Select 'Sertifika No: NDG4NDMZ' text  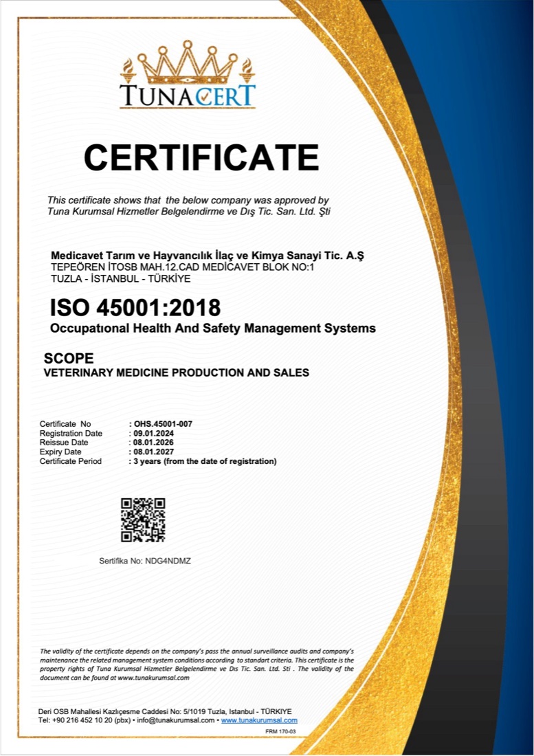[145, 561]
